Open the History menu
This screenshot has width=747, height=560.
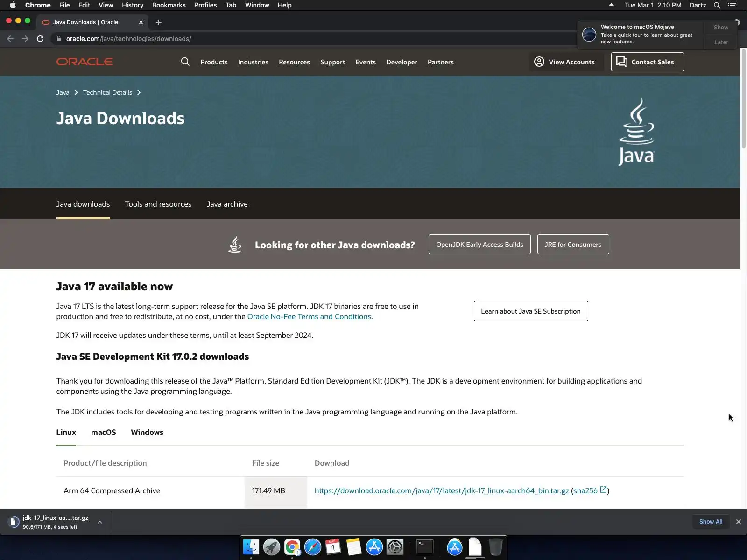point(133,5)
